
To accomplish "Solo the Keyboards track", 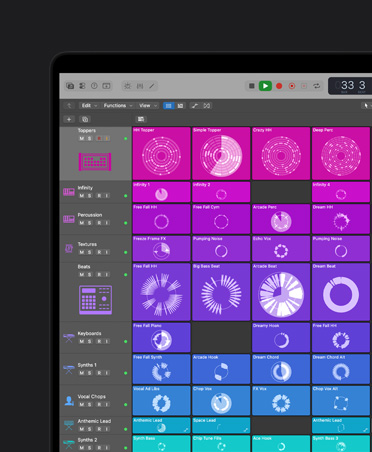I will [x=90, y=341].
